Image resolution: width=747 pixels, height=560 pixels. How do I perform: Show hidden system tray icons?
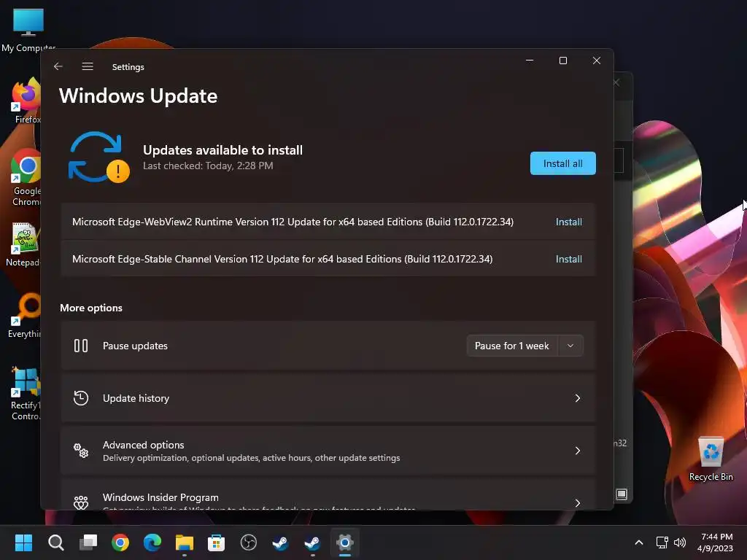point(639,542)
